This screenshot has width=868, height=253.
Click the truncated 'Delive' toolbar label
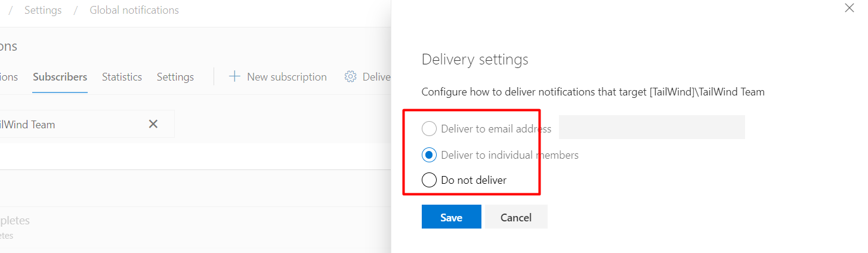tap(376, 77)
